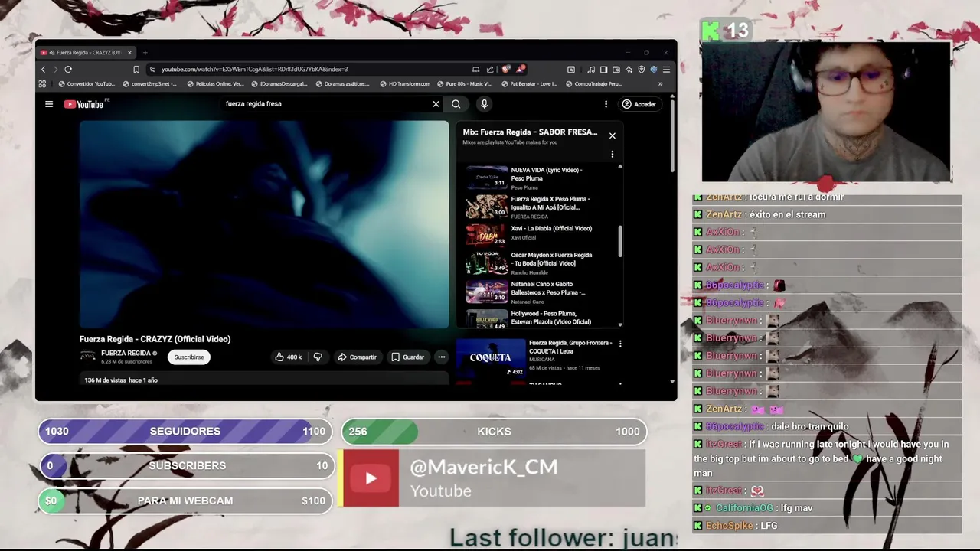The width and height of the screenshot is (980, 551).
Task: Open the Convertidor YouTub... bookmark
Action: [x=87, y=84]
